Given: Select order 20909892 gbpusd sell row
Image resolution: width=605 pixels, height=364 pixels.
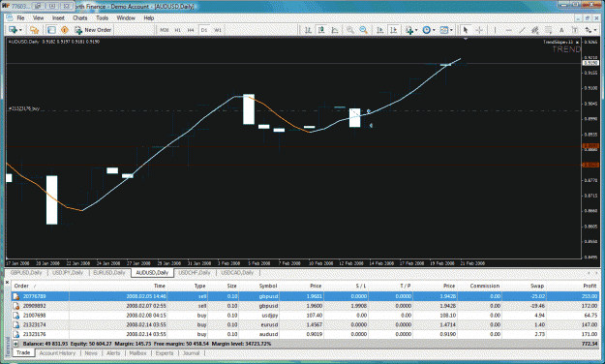Looking at the screenshot, I should coord(305,306).
